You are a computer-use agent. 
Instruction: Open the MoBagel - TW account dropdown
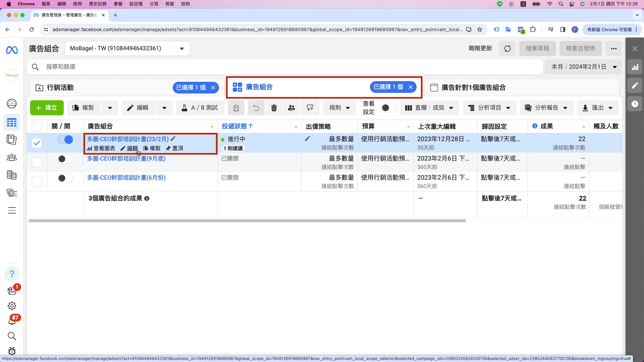coord(127,49)
